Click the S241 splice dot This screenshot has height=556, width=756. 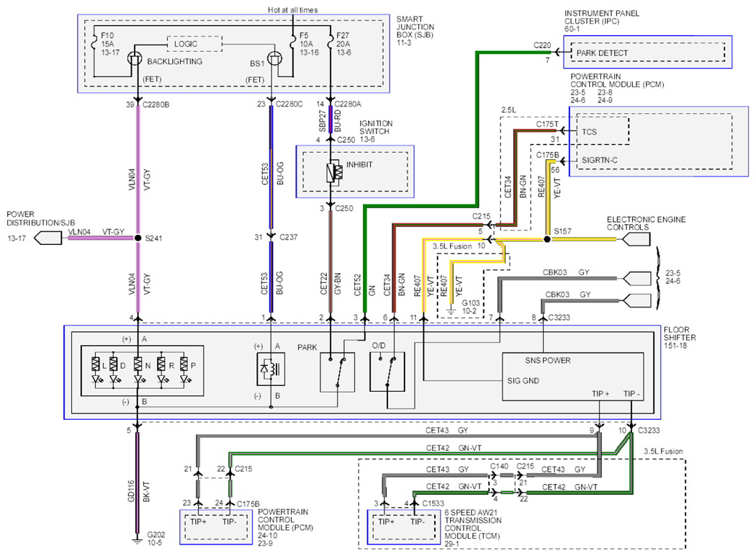coord(138,238)
